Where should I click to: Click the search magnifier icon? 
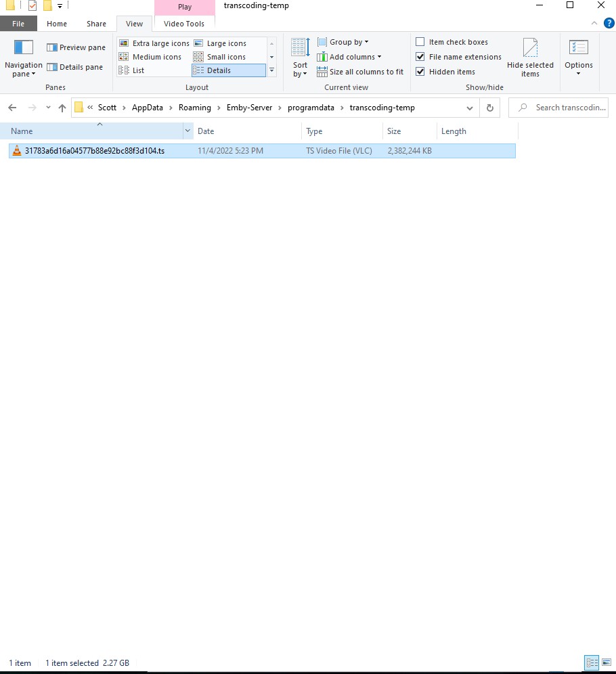click(x=523, y=108)
